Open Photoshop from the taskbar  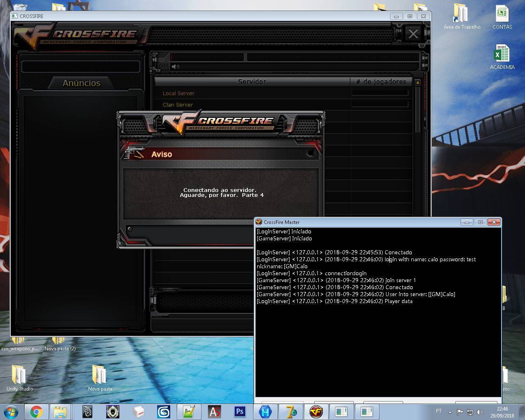[240, 411]
